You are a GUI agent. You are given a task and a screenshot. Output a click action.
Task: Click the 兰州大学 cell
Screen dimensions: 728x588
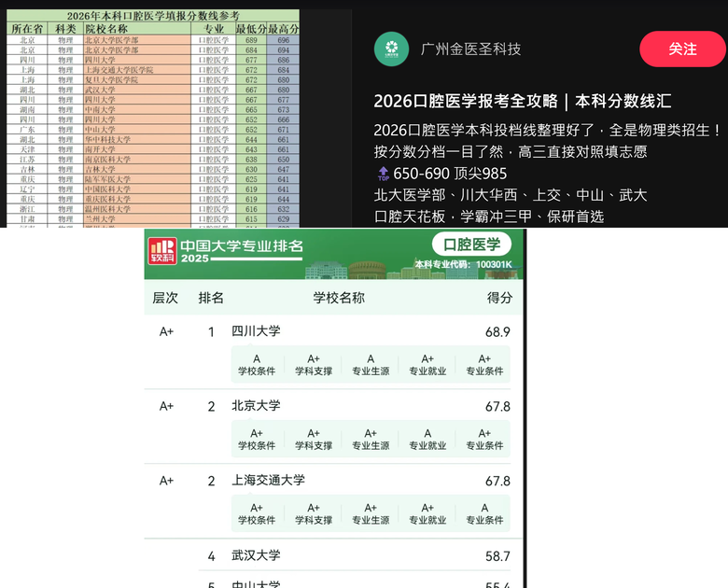(x=137, y=218)
